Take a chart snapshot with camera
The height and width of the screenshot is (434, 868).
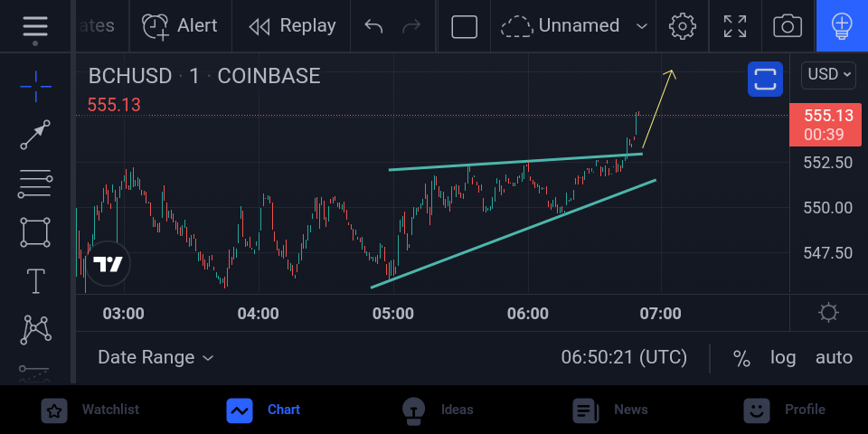pyautogui.click(x=788, y=26)
